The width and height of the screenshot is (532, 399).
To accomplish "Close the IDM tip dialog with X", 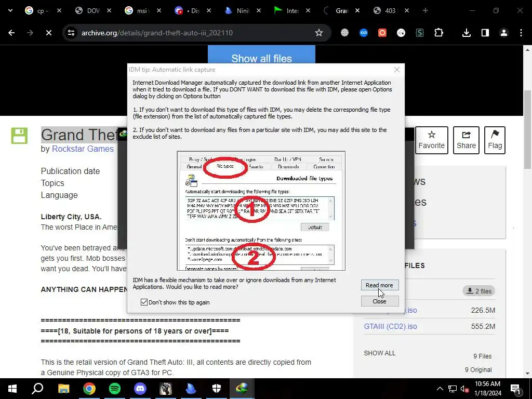I will (x=396, y=70).
